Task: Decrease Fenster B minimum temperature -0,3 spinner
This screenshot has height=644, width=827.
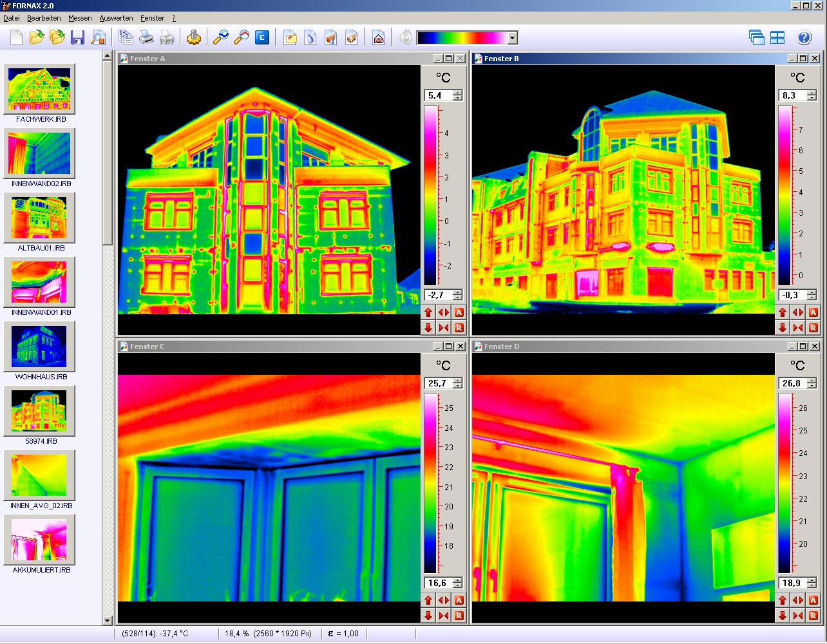Action: pyautogui.click(x=812, y=298)
